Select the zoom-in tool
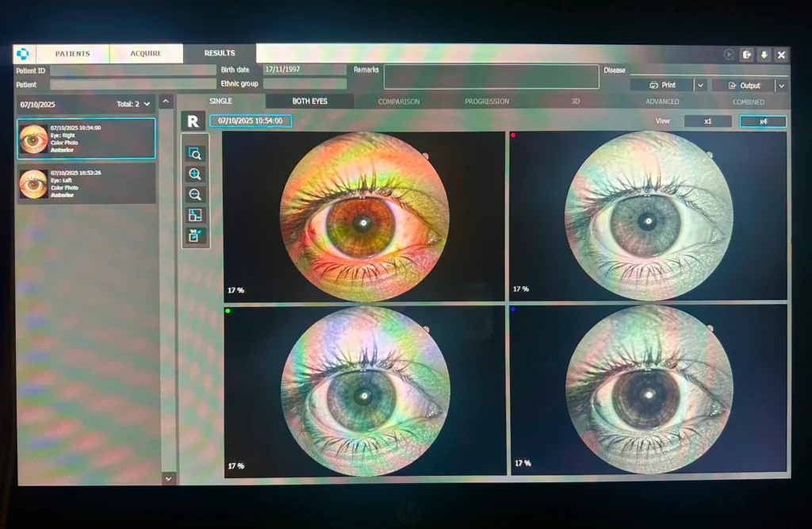Viewport: 812px width, 529px height. point(196,174)
